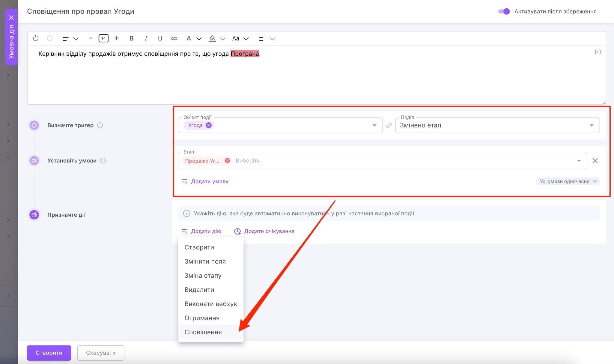Expand the Усі умови одночасно selector

click(x=568, y=181)
